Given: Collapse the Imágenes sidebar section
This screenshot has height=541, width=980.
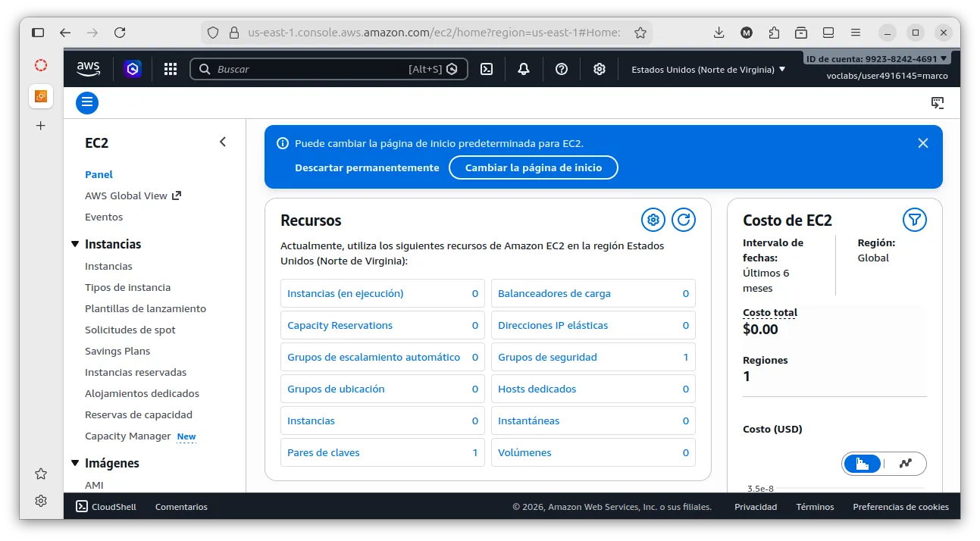Looking at the screenshot, I should tap(75, 463).
